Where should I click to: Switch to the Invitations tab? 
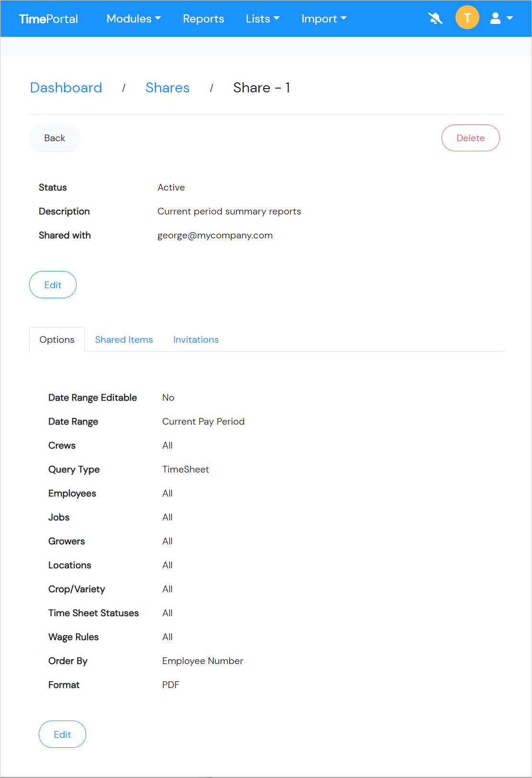click(x=196, y=339)
